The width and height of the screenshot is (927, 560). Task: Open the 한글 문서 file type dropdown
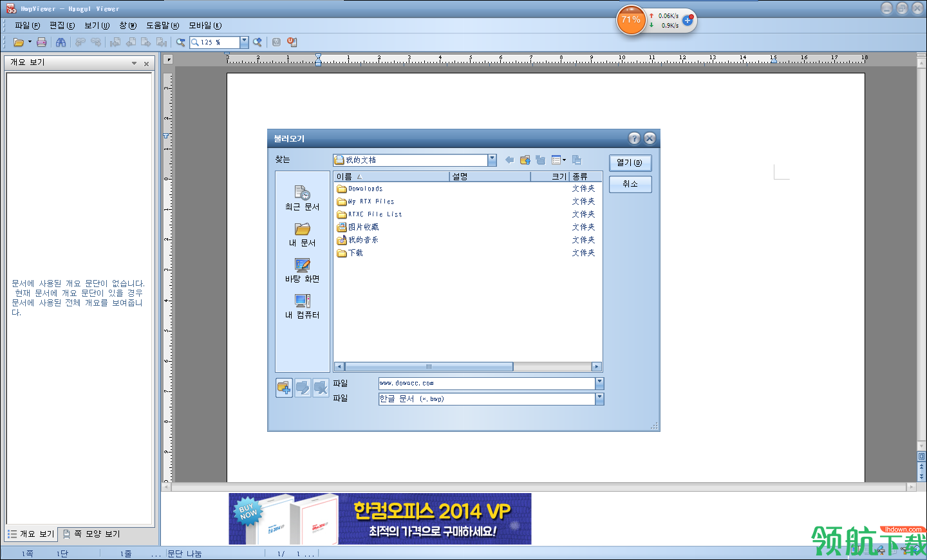pyautogui.click(x=600, y=399)
